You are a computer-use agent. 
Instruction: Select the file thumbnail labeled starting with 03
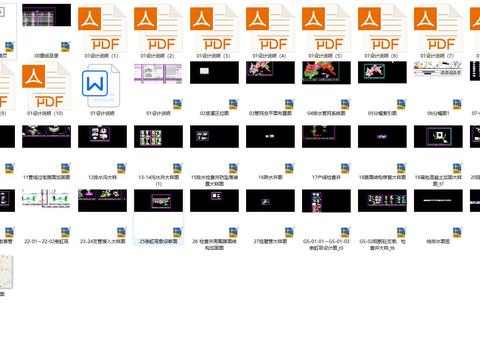pos(270,72)
